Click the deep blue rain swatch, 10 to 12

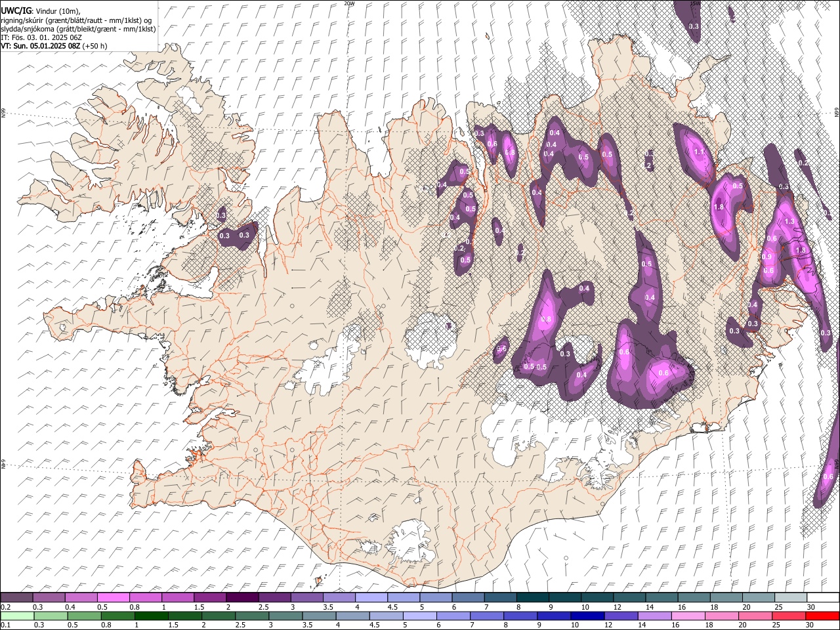[x=588, y=616]
